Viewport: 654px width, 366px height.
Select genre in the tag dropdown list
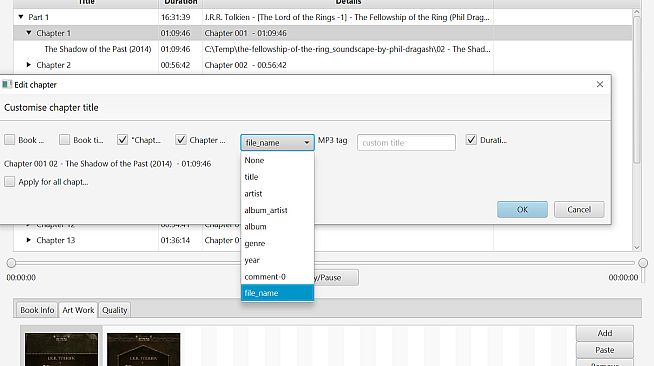pyautogui.click(x=277, y=243)
